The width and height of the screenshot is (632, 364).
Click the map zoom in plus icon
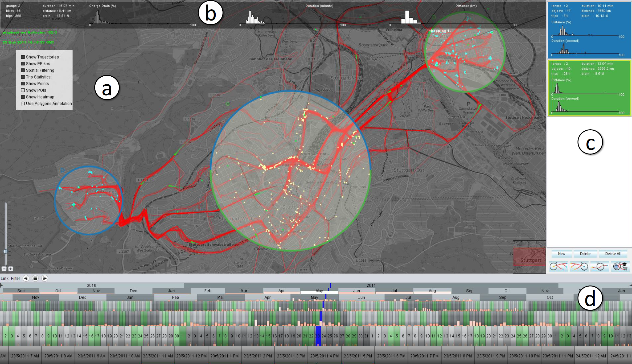[11, 269]
